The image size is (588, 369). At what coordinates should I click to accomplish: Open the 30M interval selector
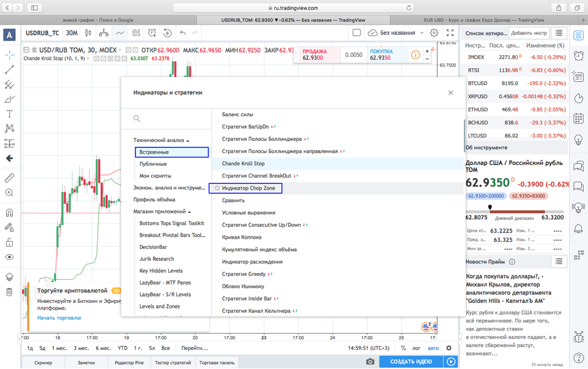click(72, 33)
